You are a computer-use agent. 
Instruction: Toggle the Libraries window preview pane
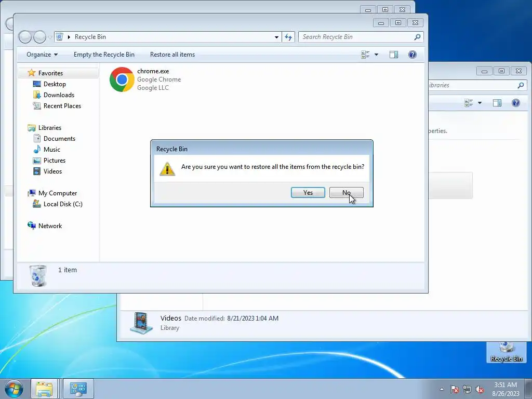(497, 103)
